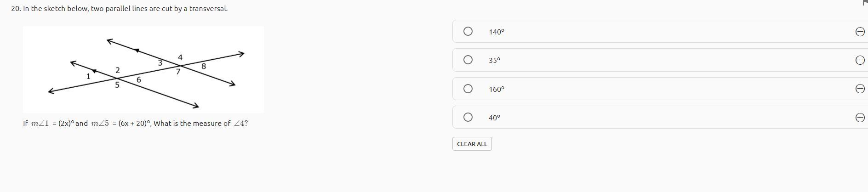This screenshot has width=868, height=192.
Task: Eliminate the 140° answer choice
Action: pos(860,32)
